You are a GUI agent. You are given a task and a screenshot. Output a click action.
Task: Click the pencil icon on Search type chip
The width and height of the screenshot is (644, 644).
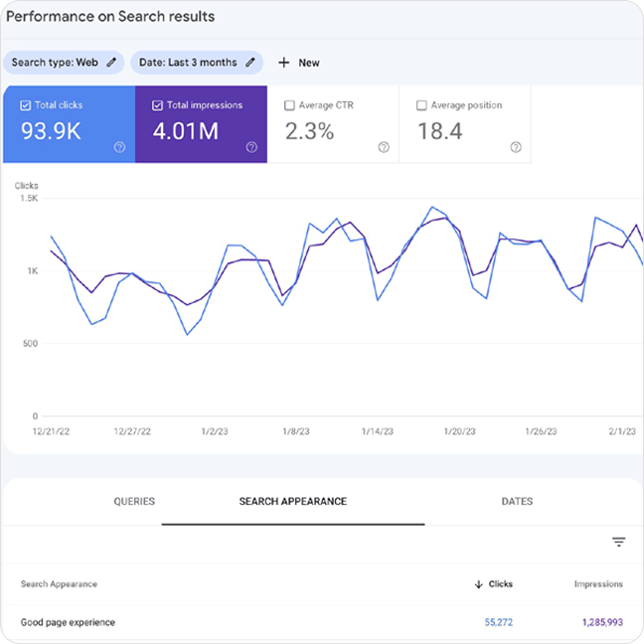coord(111,63)
